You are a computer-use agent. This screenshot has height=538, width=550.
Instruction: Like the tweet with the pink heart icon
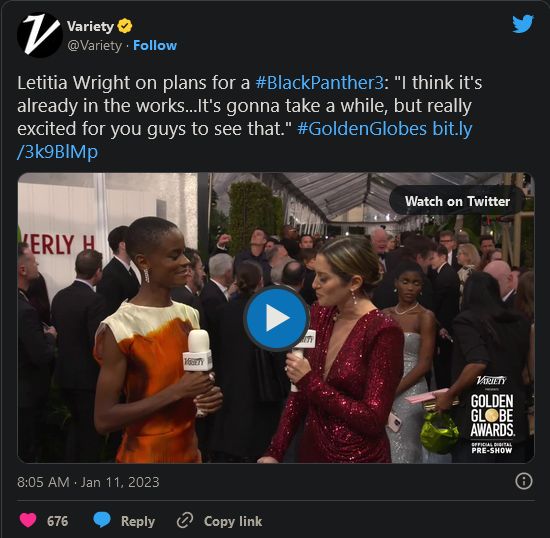28,520
